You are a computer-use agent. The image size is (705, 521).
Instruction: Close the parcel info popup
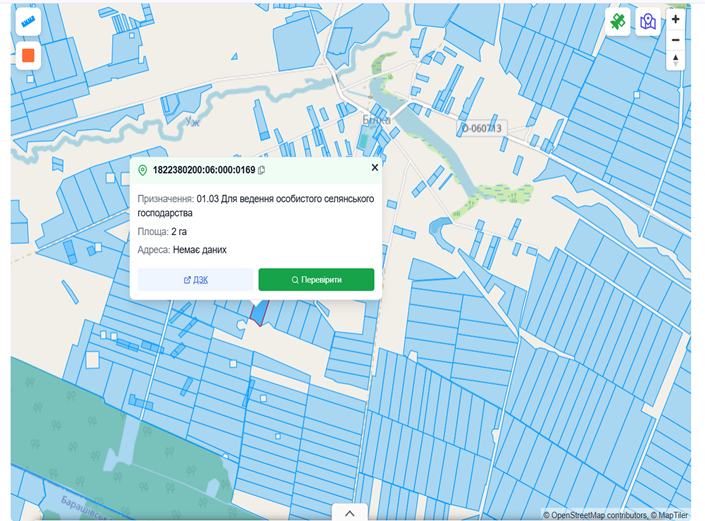(375, 168)
